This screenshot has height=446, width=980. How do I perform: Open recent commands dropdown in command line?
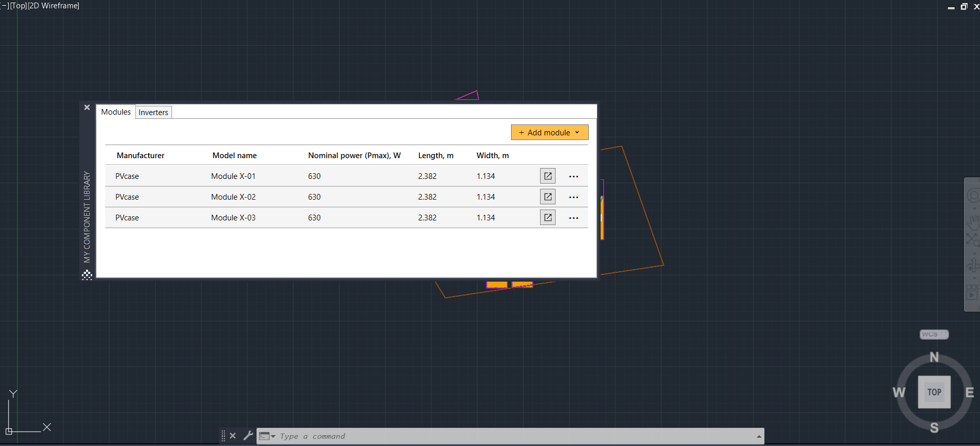pos(267,436)
